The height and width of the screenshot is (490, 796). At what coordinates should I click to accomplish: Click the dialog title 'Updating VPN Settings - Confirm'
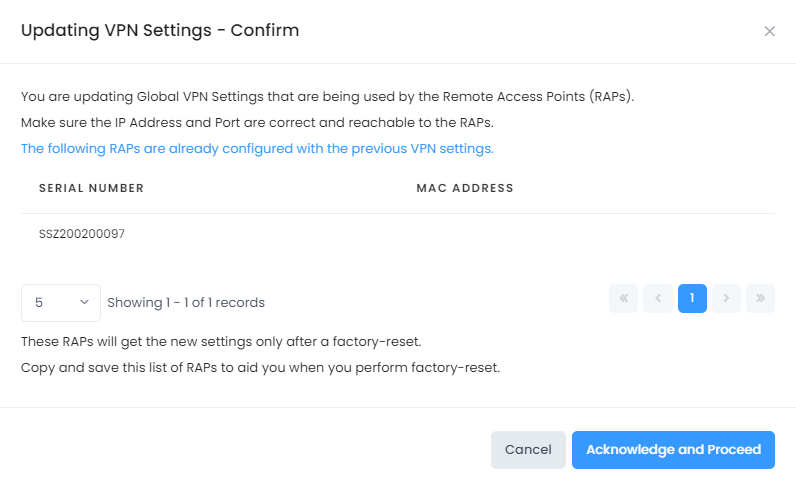tap(160, 31)
